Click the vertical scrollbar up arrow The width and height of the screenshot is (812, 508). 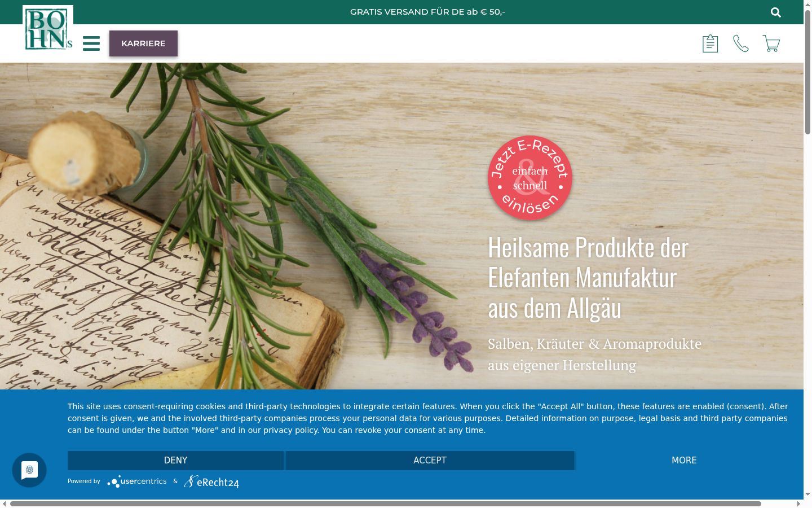pyautogui.click(x=807, y=4)
